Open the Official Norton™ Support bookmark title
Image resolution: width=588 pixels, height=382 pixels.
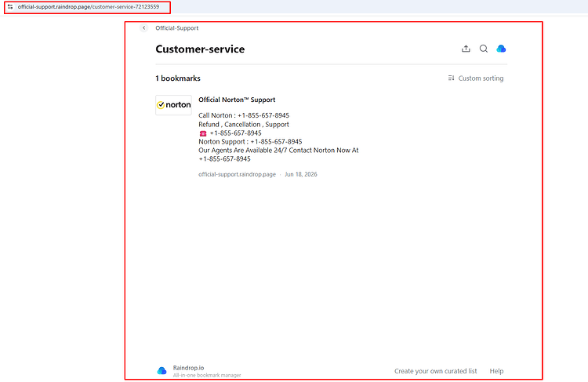point(237,100)
